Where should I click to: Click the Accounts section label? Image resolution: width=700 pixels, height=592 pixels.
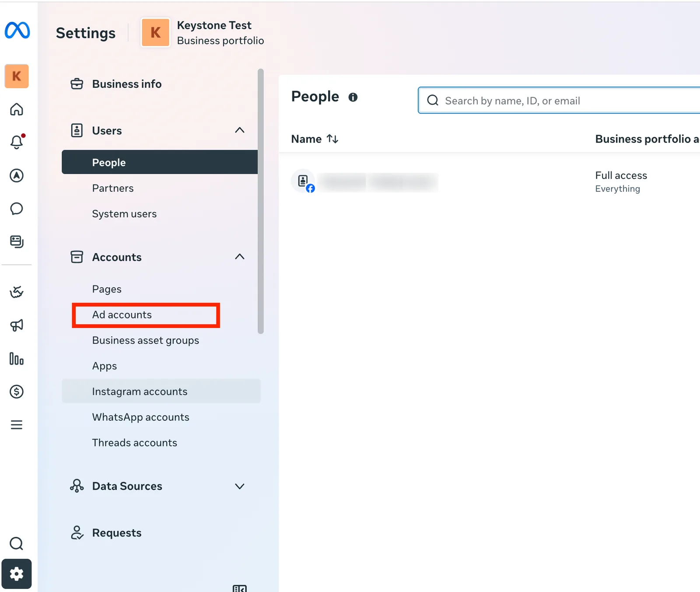tap(117, 257)
